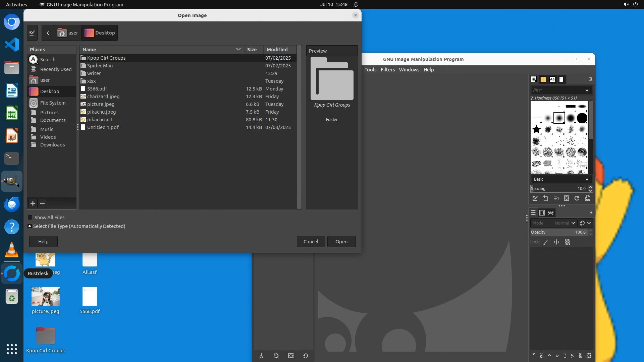
Task: Select the star brush thumbnail
Action: pyautogui.click(x=537, y=129)
